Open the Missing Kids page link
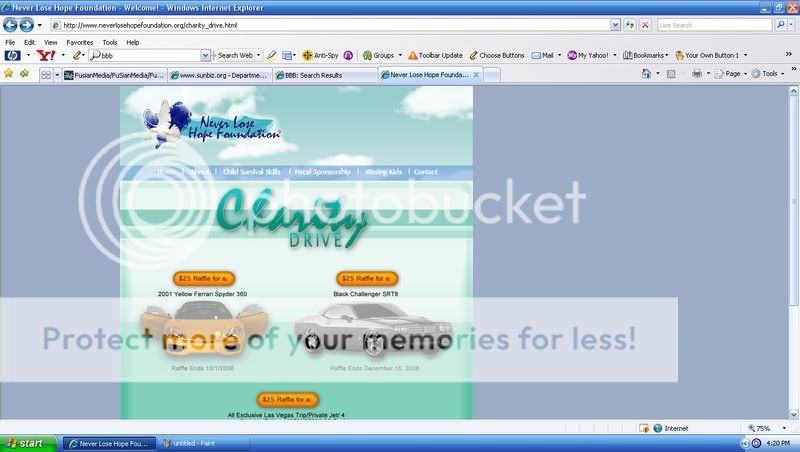The height and width of the screenshot is (452, 800). tap(383, 172)
